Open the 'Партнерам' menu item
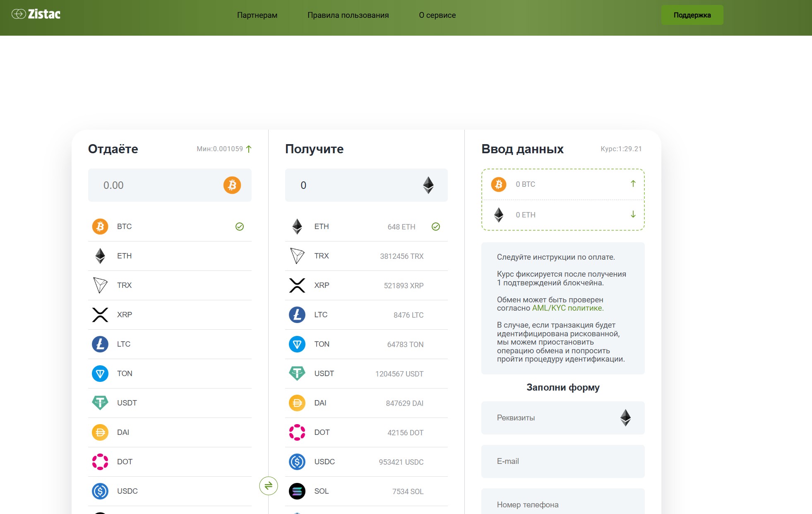The width and height of the screenshot is (812, 514). 257,15
